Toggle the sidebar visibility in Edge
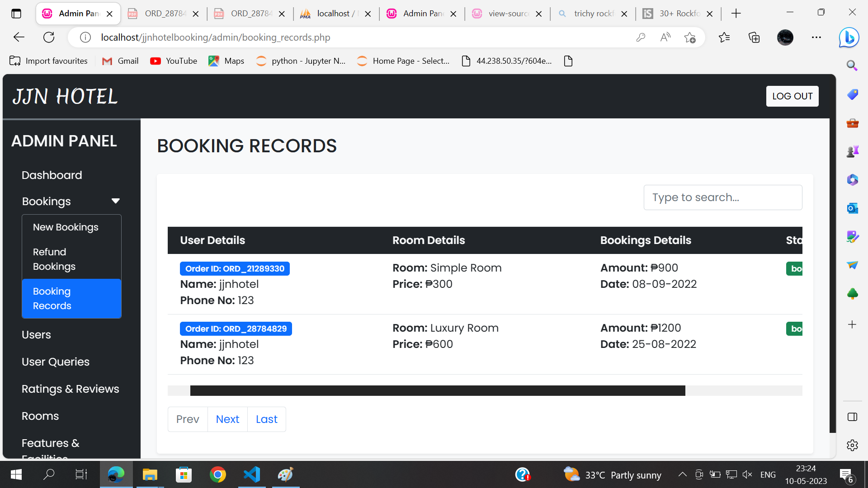 click(852, 417)
